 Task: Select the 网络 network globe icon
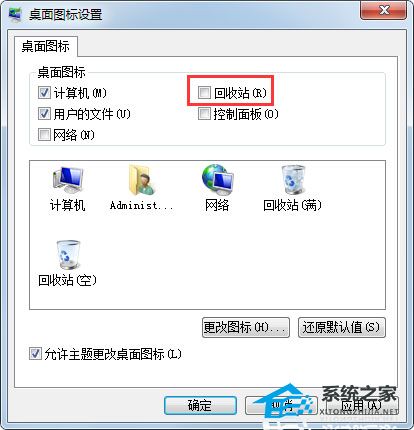click(217, 180)
